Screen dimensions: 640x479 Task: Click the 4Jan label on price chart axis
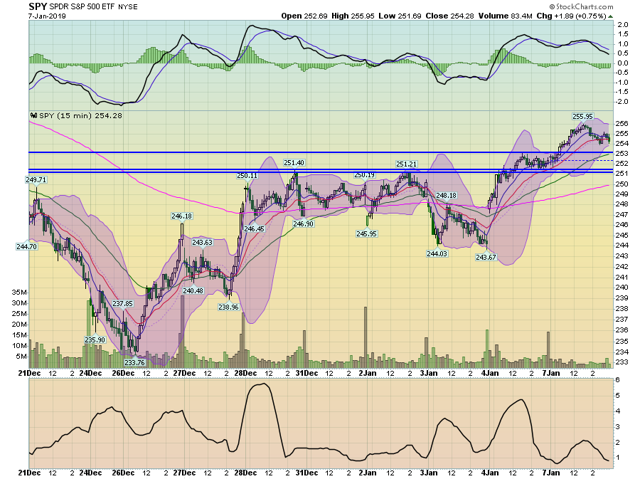point(490,373)
